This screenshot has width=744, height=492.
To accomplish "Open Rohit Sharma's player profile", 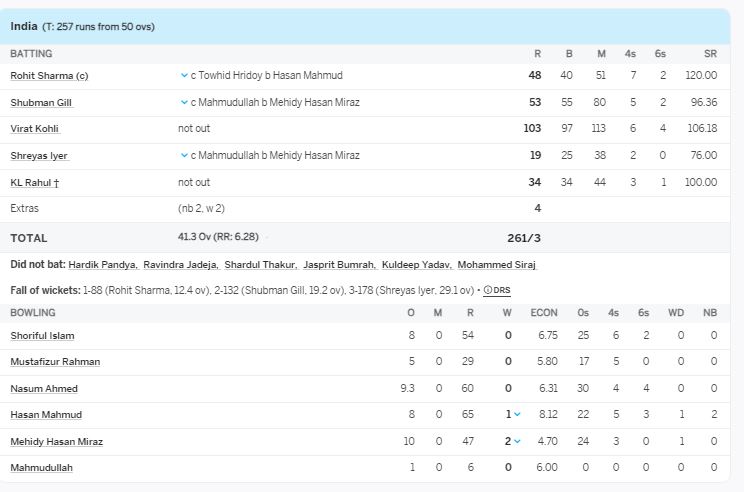I will pyautogui.click(x=49, y=75).
